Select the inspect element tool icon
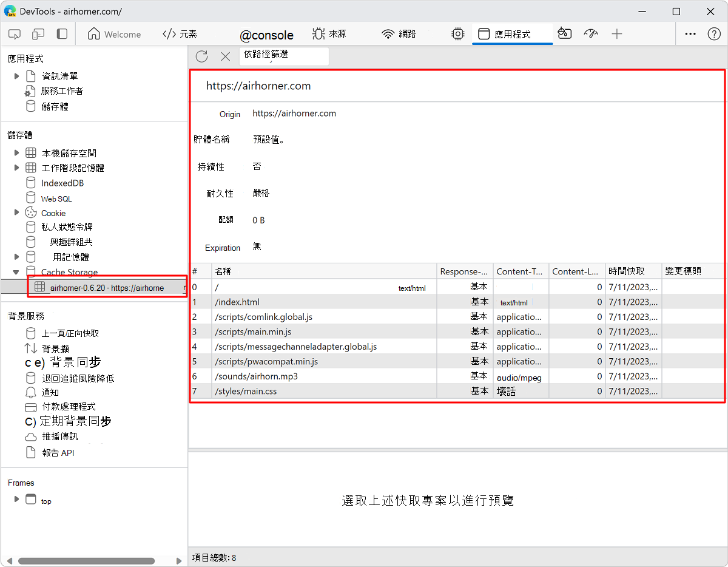 tap(15, 34)
